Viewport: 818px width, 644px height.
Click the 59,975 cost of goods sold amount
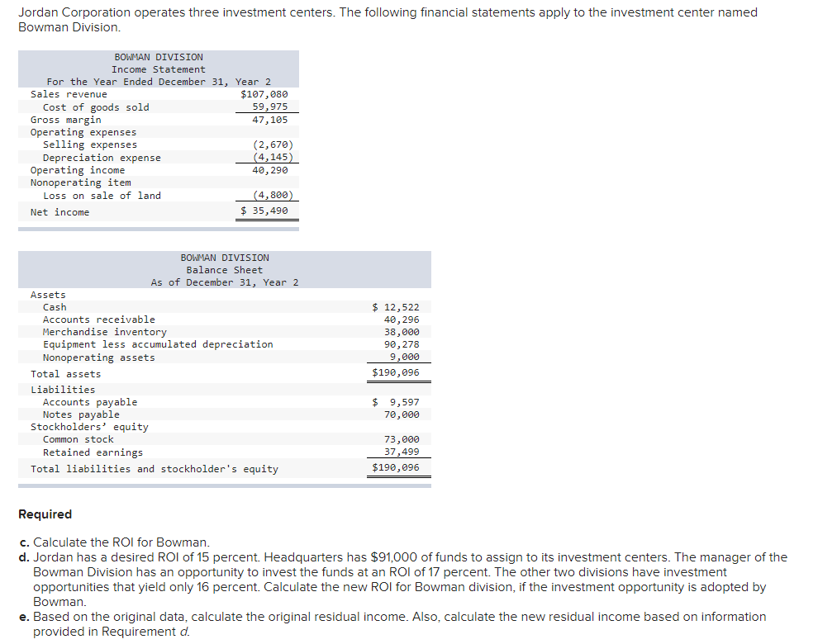point(269,107)
